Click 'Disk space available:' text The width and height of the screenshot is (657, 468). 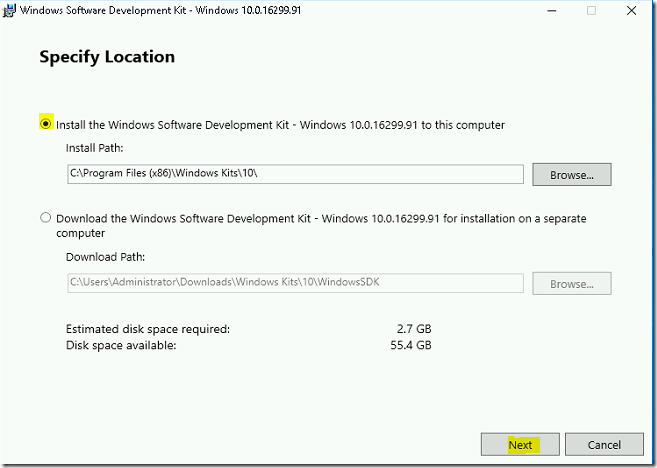coord(121,345)
